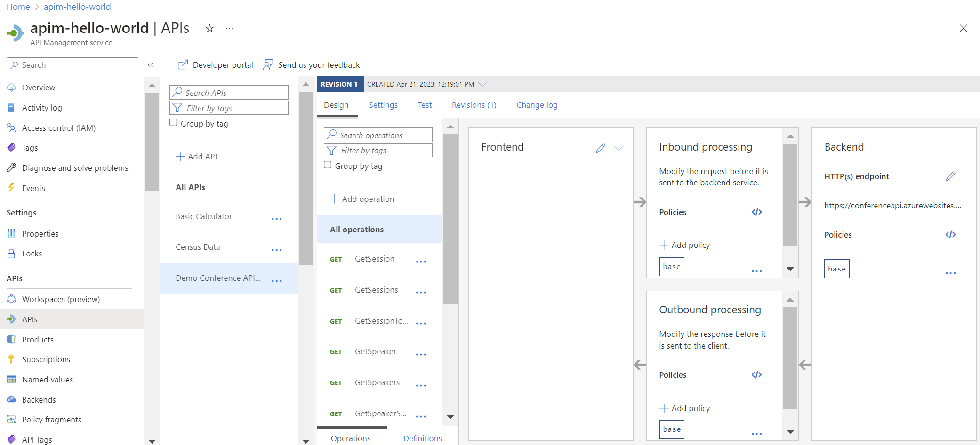Click the API Filter by tags field
This screenshot has width=980, height=445.
(229, 108)
